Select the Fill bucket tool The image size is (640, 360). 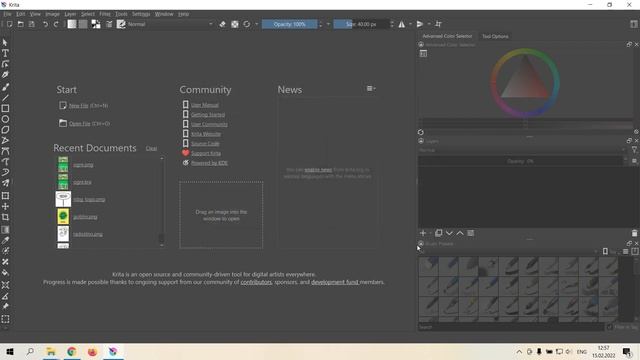[5, 272]
